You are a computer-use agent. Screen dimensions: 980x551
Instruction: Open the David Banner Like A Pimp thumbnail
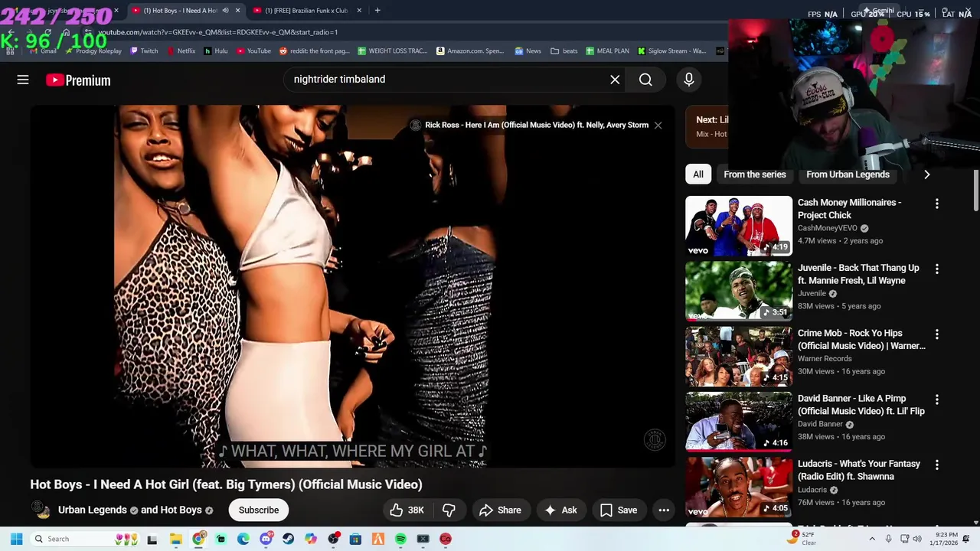[x=739, y=422]
